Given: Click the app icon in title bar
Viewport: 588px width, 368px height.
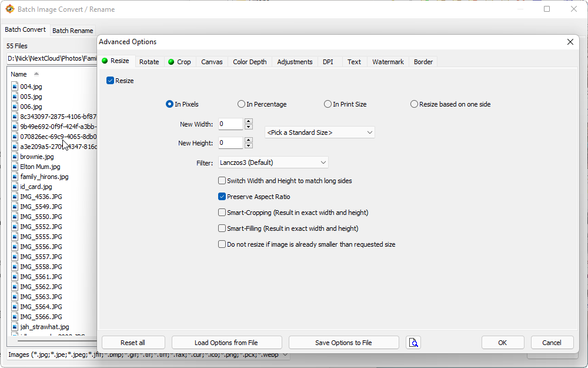Looking at the screenshot, I should point(10,9).
